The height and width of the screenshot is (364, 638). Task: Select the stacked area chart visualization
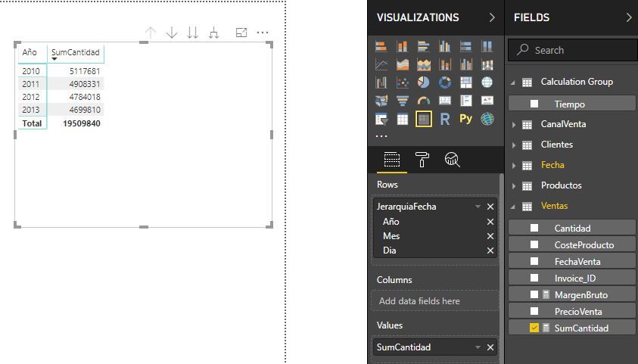[424, 64]
